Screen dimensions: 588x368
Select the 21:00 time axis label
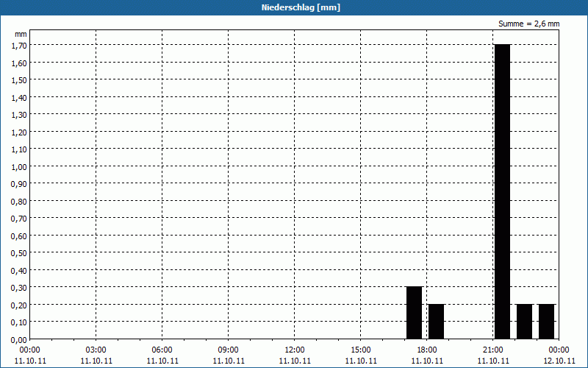(492, 350)
